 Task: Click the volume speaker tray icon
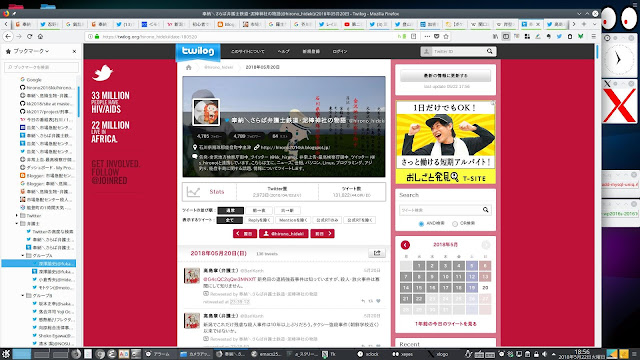544,354
